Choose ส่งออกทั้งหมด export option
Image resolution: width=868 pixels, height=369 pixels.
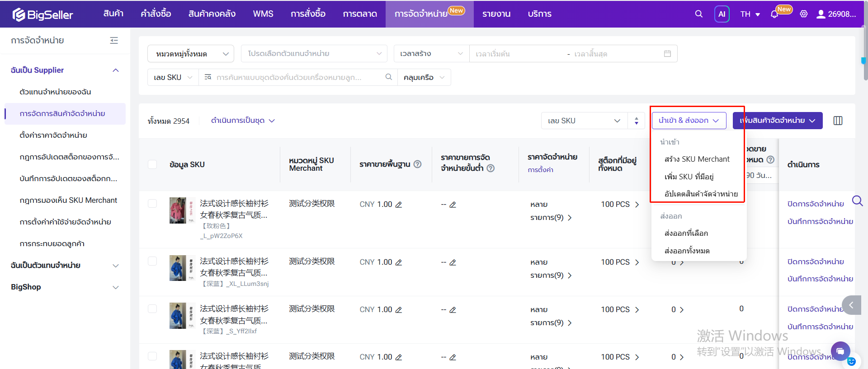[x=687, y=251]
